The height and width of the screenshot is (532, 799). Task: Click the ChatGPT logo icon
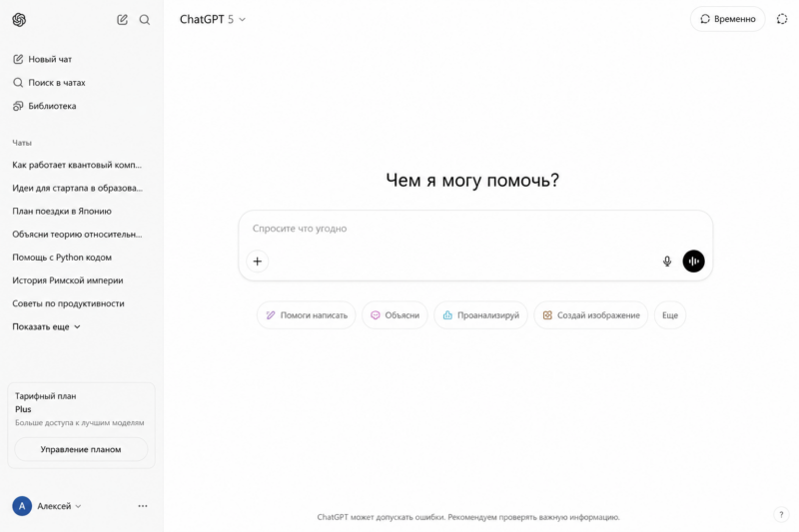click(19, 19)
